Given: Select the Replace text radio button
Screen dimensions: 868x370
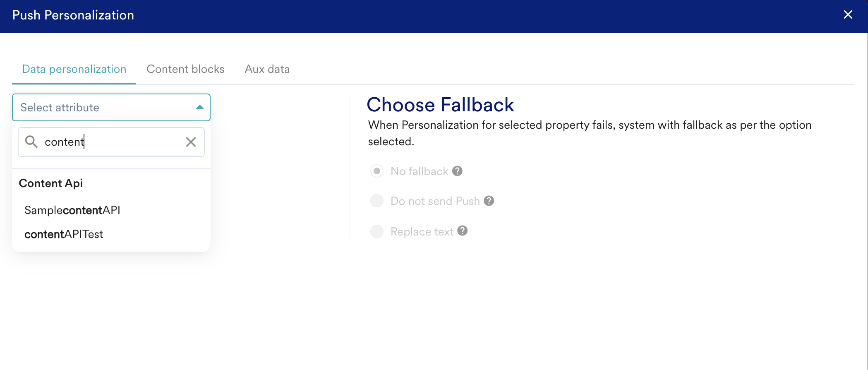Looking at the screenshot, I should (377, 231).
